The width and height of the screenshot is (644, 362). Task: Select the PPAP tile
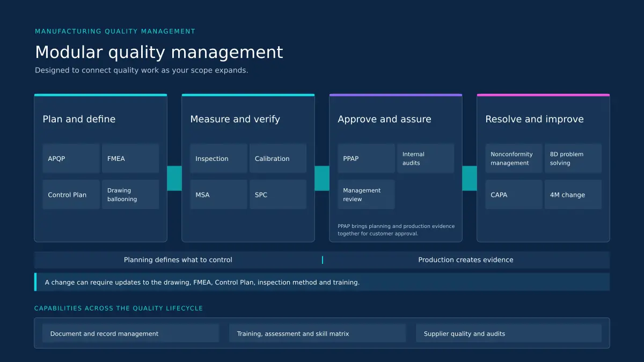[x=366, y=158]
